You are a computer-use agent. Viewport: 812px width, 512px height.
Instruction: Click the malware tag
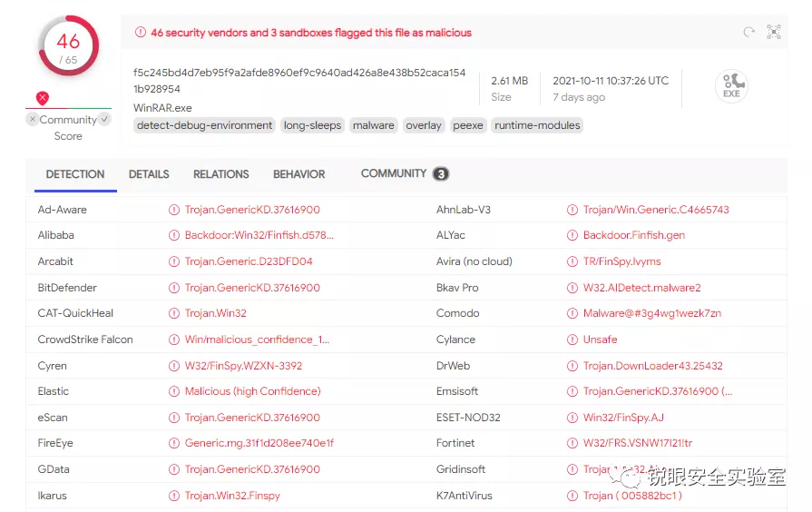374,125
